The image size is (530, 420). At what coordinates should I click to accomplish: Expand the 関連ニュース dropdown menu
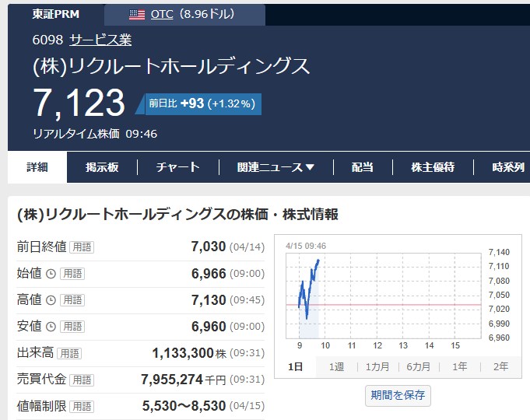coord(276,167)
